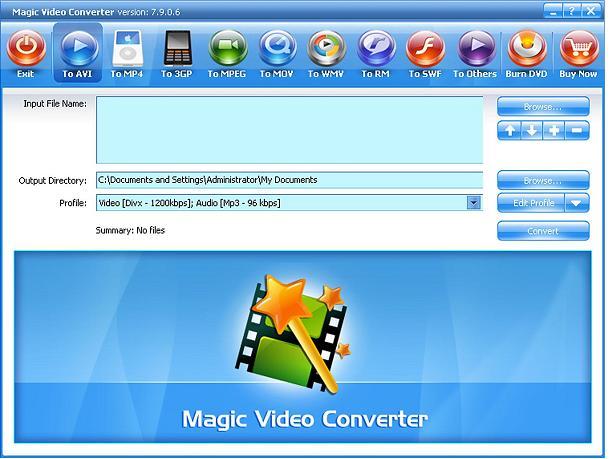Open the Profile combo box dropdown arrow
Image resolution: width=612 pixels, height=459 pixels.
tap(473, 203)
